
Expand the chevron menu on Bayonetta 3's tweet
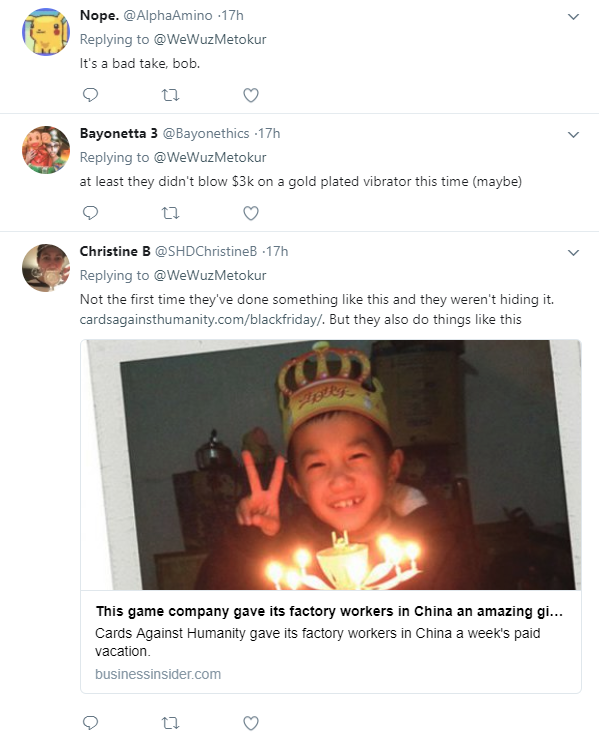[x=573, y=135]
